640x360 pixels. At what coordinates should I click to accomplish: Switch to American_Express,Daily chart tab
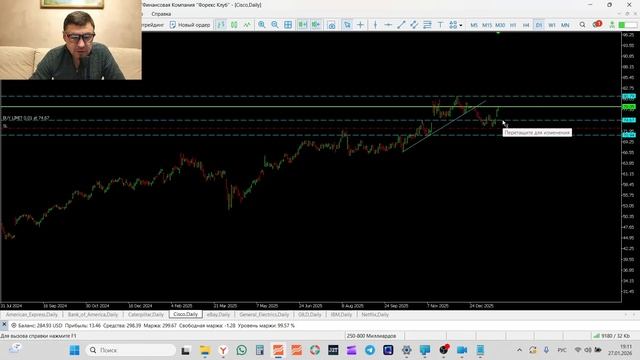[x=32, y=315]
